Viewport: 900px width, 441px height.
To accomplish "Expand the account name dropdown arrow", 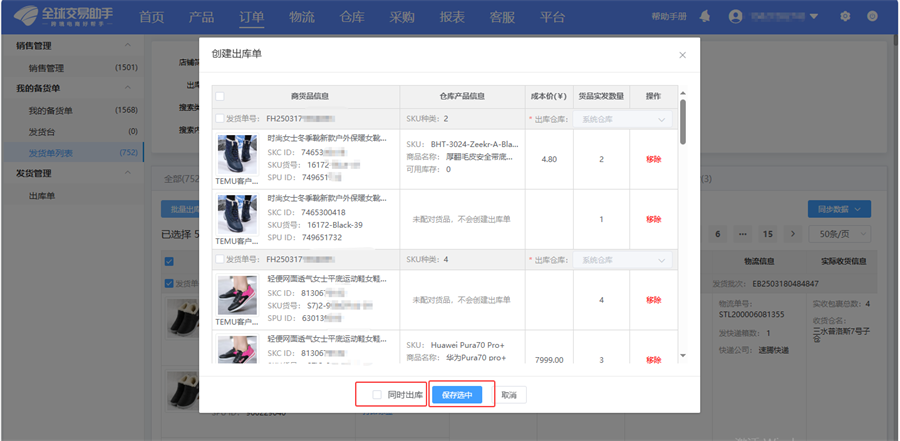I will coord(813,17).
